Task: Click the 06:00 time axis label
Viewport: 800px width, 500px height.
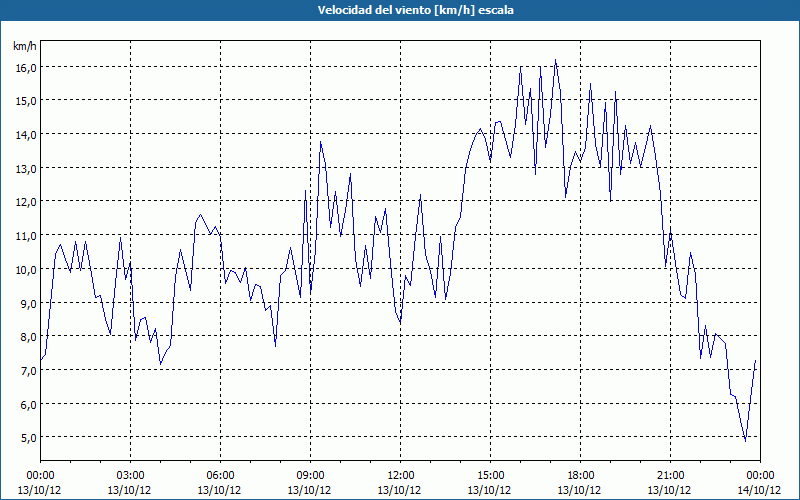Action: [x=220, y=476]
